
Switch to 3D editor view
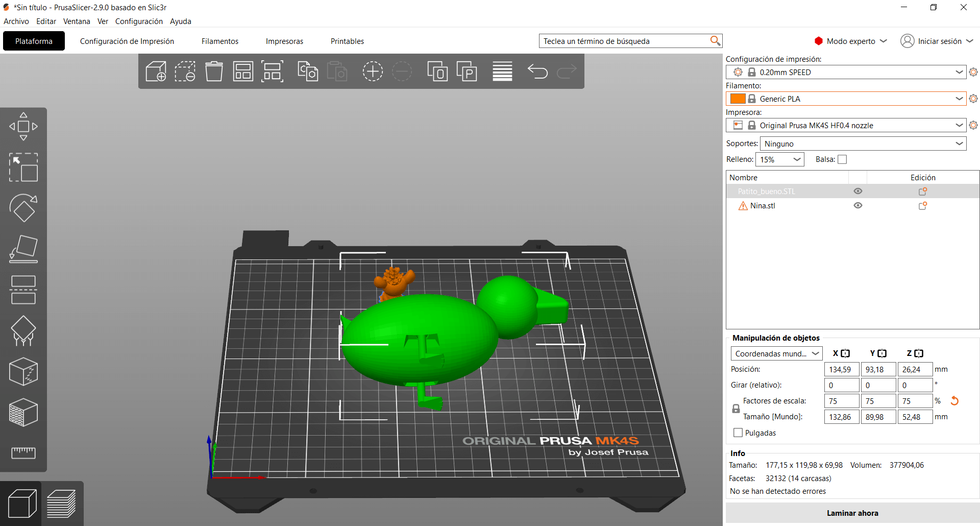22,504
